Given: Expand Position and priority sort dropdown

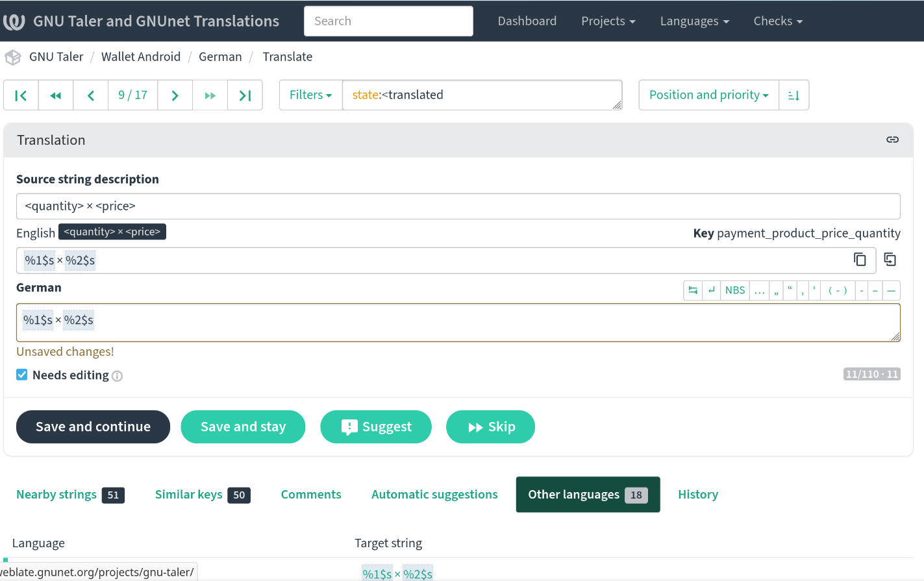Looking at the screenshot, I should click(708, 95).
